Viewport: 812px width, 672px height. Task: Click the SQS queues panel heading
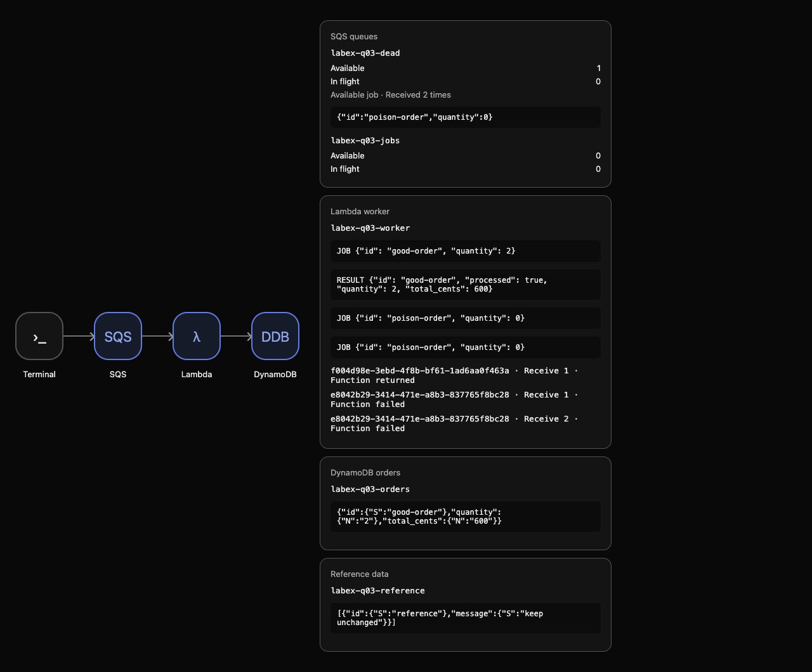(x=354, y=37)
